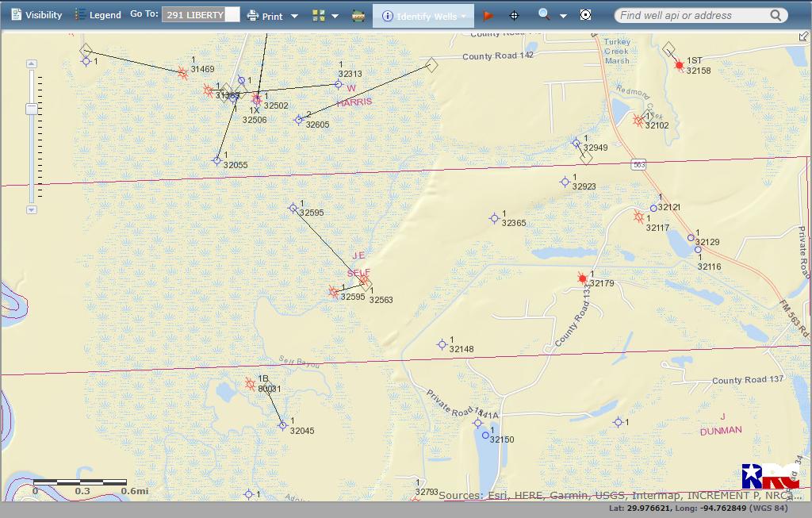Screen dimensions: 812x518
Task: Click the red filled well 32158
Action: click(x=680, y=65)
